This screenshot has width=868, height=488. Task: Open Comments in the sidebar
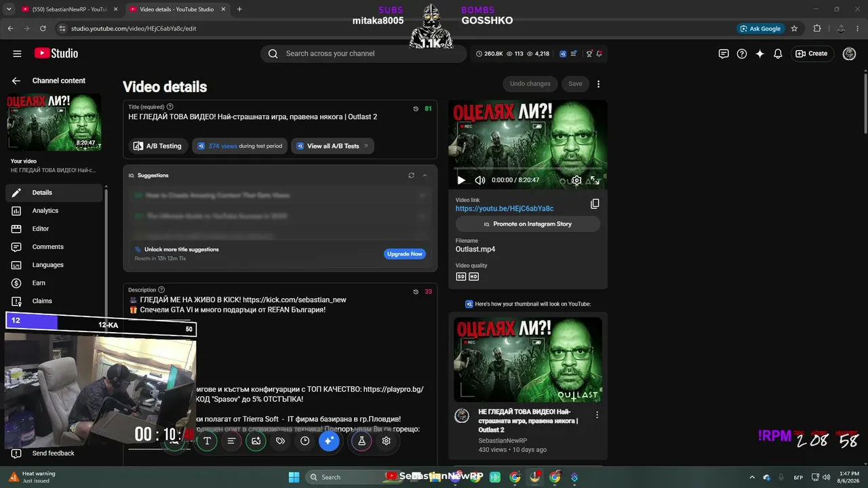[x=54, y=247]
